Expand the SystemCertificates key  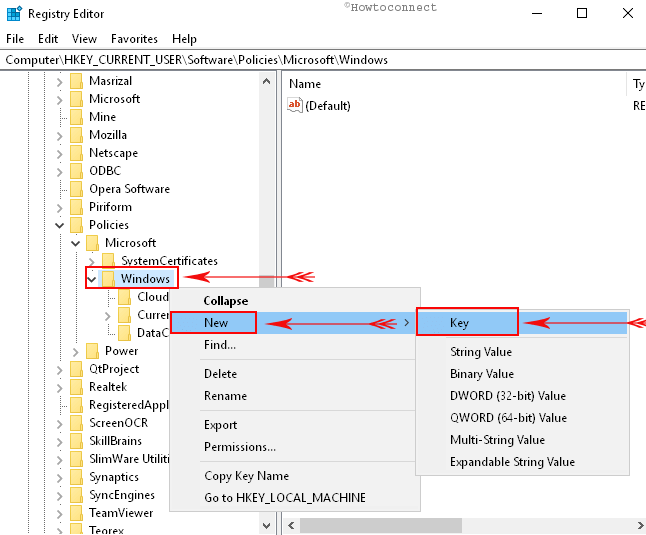(x=92, y=262)
